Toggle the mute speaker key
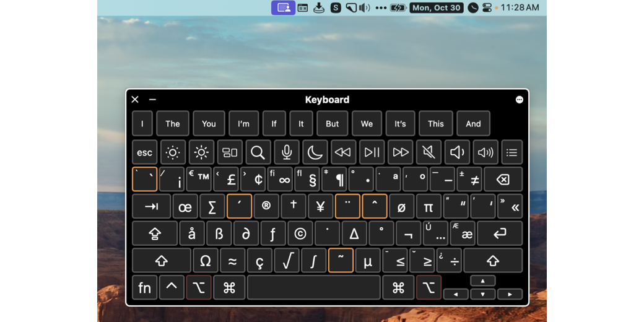 (428, 152)
